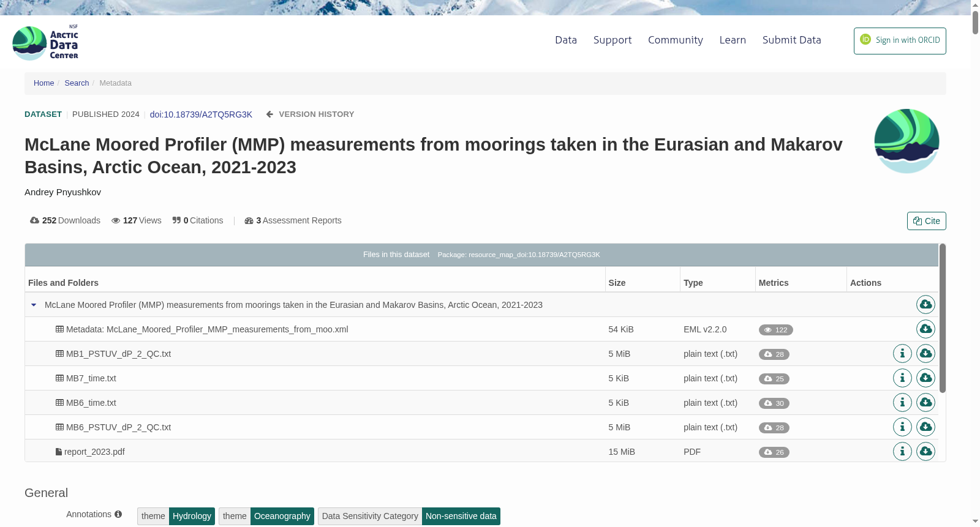Open the DOI link 10.18739/A2TQ5RG3K
The height and width of the screenshot is (527, 980).
coord(201,114)
